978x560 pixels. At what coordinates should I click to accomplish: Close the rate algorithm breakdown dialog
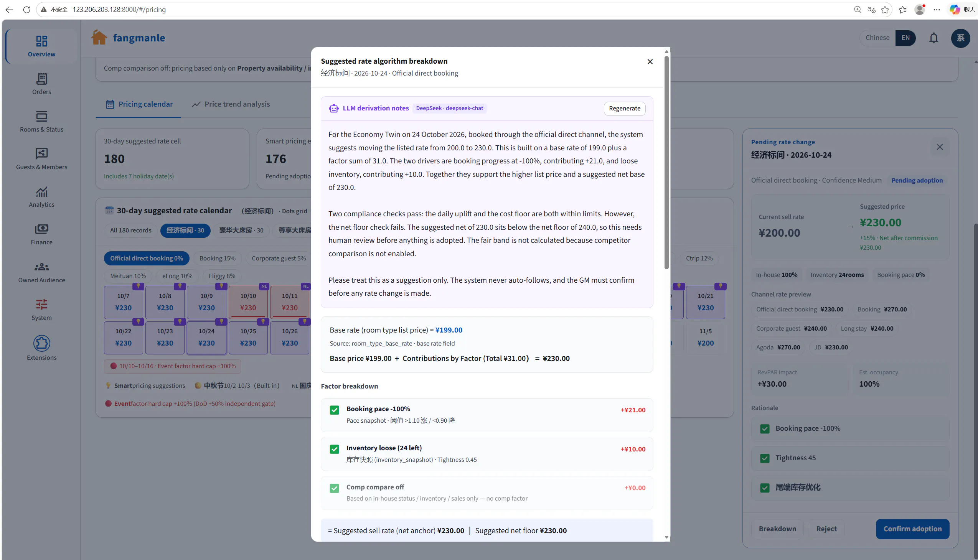(650, 61)
